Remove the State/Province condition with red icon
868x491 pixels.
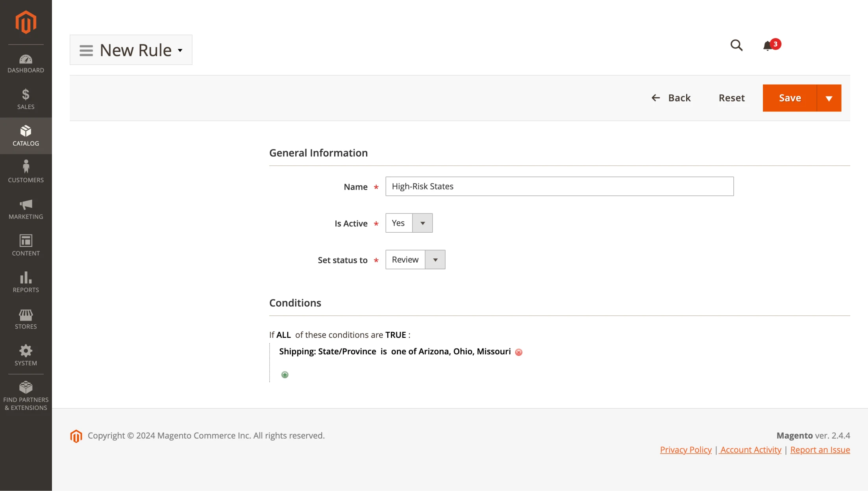[x=518, y=352]
